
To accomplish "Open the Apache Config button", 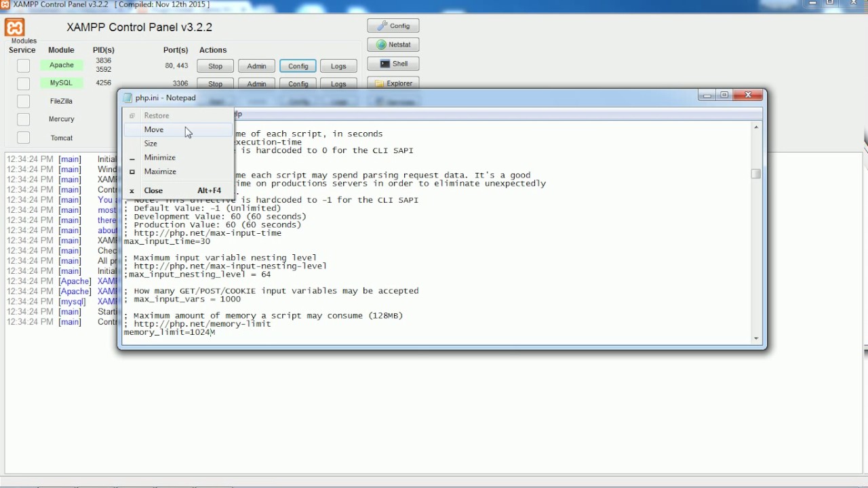I will pos(298,66).
